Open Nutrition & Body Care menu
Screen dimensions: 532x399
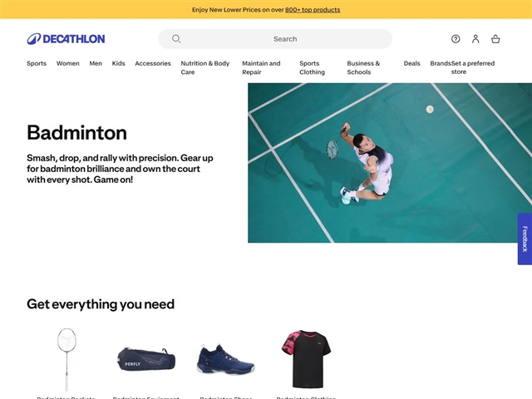pos(205,67)
